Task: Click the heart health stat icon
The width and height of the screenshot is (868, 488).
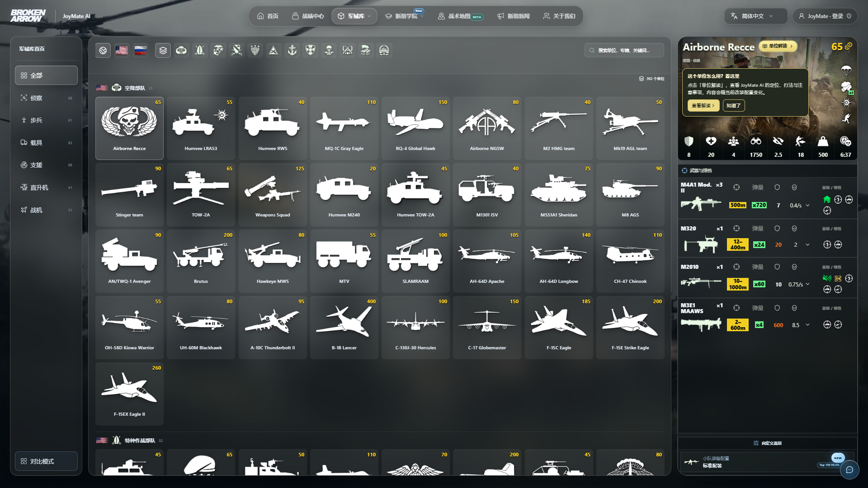Action: pyautogui.click(x=711, y=141)
